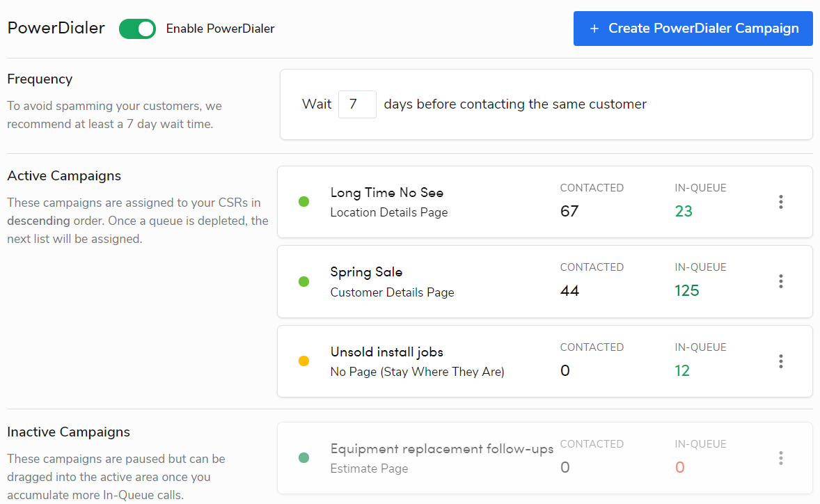
Task: Open options for Equipment replacement follow-ups
Action: 780,458
